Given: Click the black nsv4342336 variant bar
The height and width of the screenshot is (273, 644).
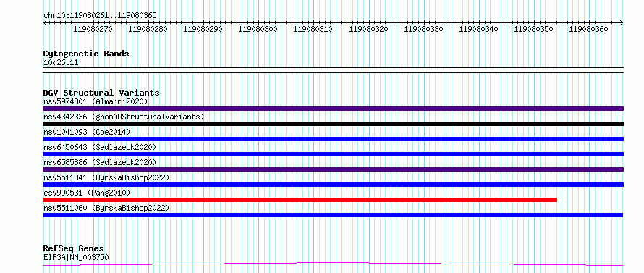Looking at the screenshot, I should point(333,124).
